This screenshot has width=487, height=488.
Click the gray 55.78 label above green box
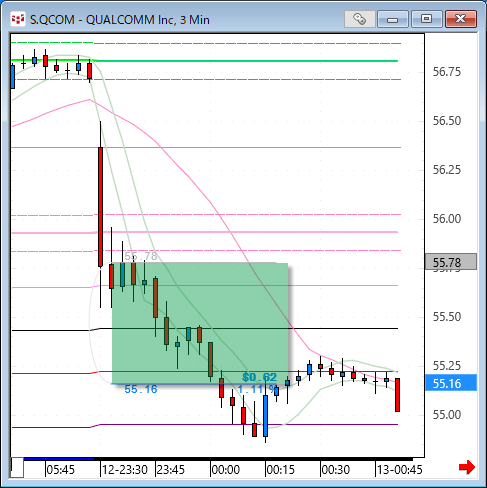pyautogui.click(x=141, y=256)
